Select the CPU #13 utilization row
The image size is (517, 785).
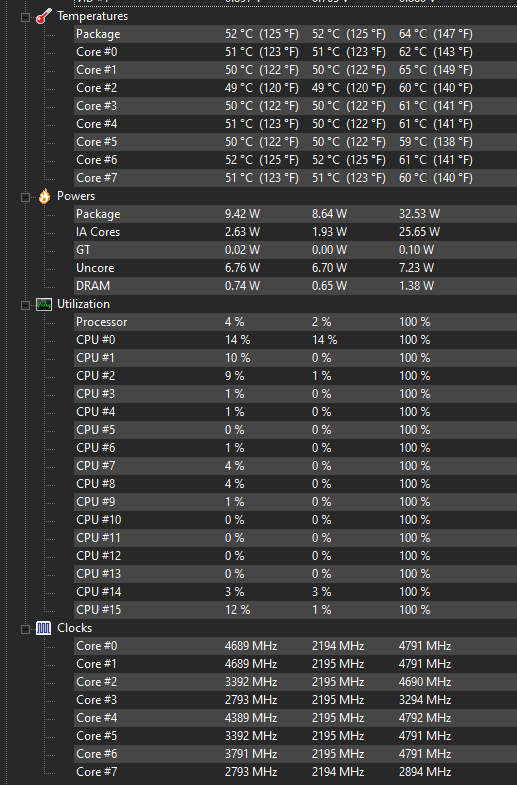coord(295,574)
